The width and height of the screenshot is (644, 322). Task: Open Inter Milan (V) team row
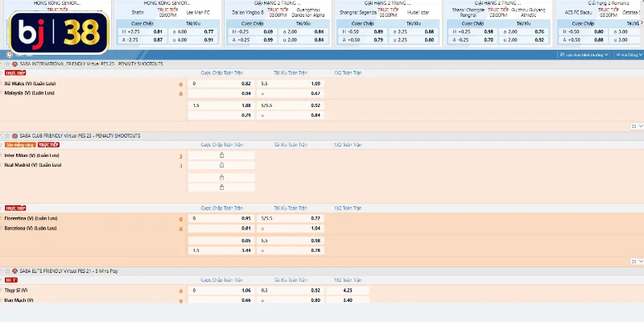(x=31, y=155)
